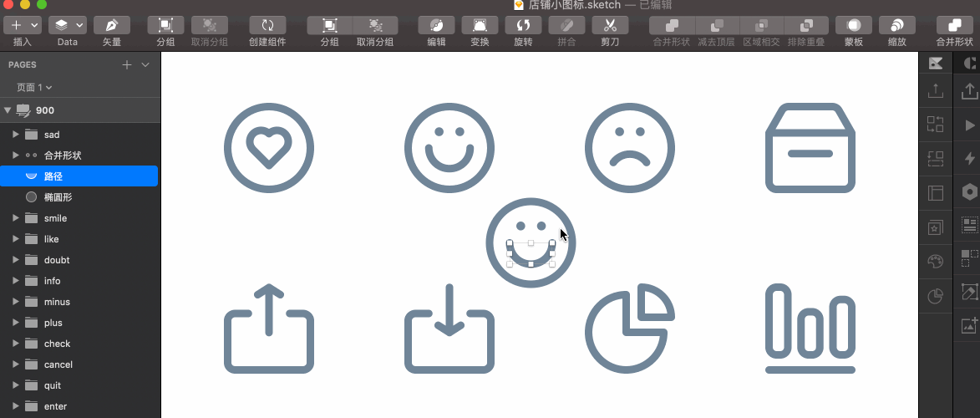Image resolution: width=980 pixels, height=418 pixels.
Task: Open the 页面 1 page dropdown
Action: click(34, 88)
